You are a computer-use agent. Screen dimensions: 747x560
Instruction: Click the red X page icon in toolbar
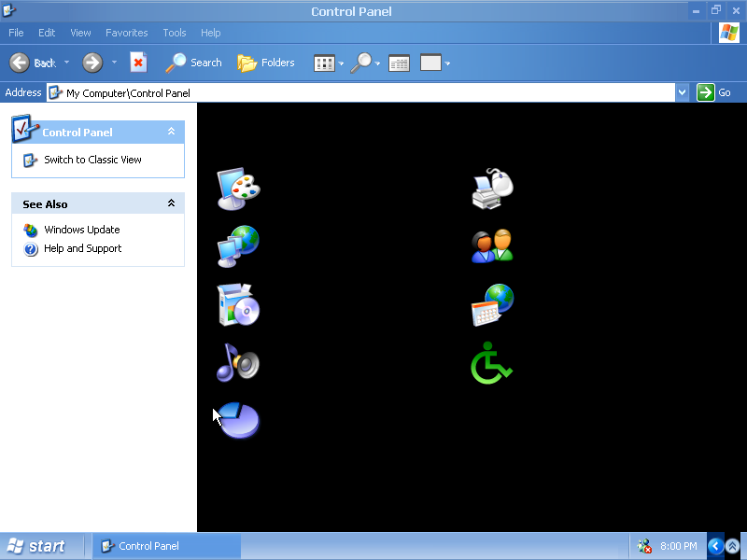coord(138,63)
